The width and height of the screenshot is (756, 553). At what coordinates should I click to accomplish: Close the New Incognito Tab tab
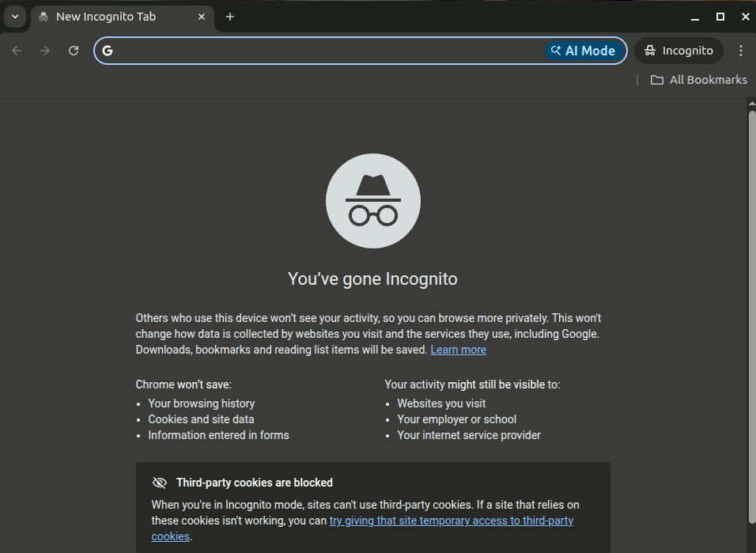[202, 17]
